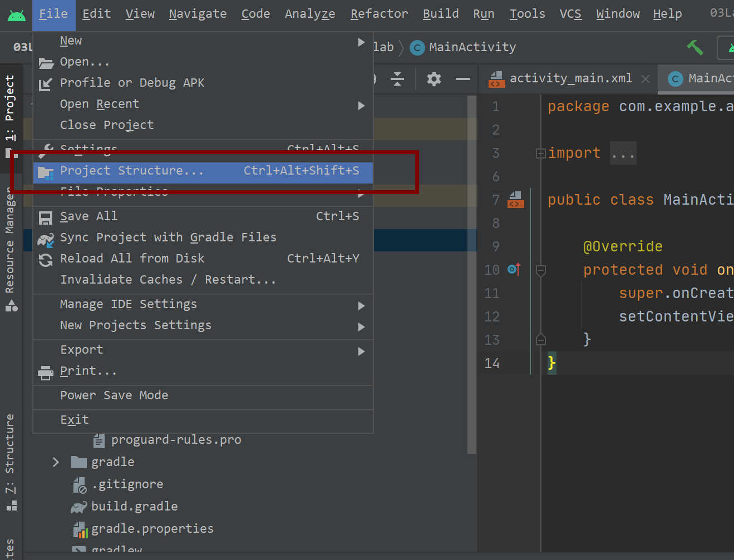This screenshot has height=560, width=734.
Task: Click Save All menu item
Action: tap(203, 217)
